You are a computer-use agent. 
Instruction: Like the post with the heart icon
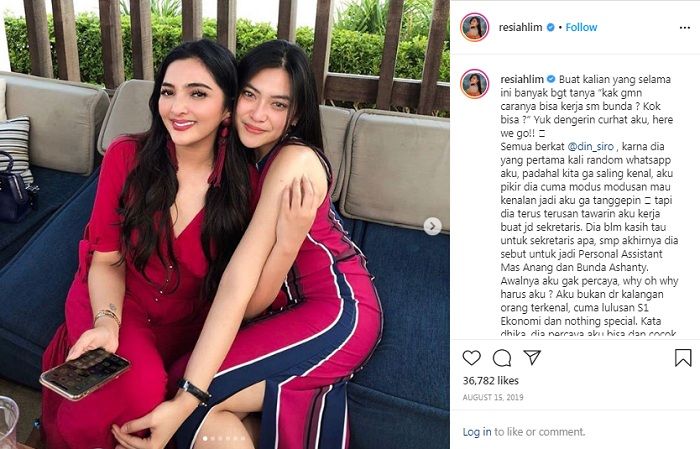click(x=471, y=358)
